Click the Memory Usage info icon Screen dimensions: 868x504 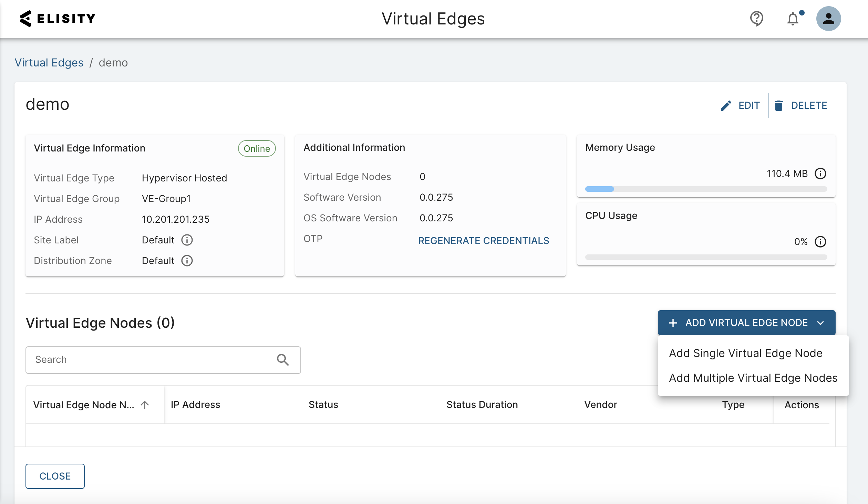coord(820,174)
